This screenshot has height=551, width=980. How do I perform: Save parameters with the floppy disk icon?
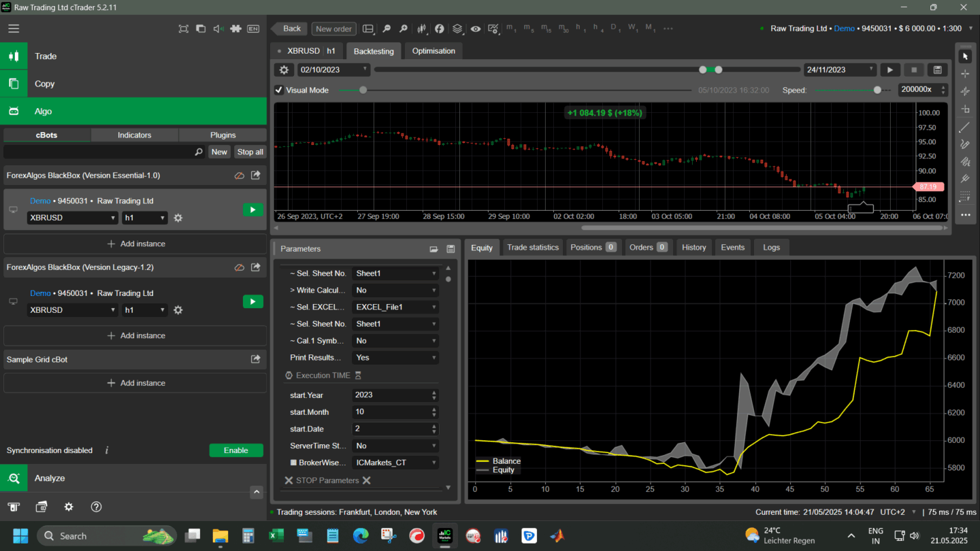click(x=451, y=249)
